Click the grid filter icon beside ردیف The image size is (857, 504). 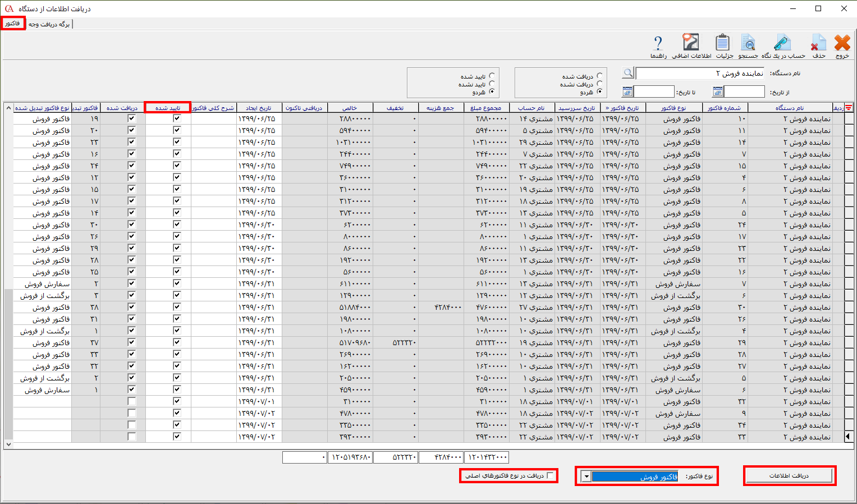(849, 108)
